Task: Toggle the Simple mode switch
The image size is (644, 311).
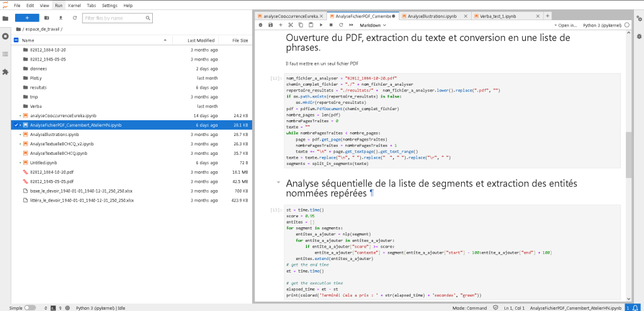Action: 31,308
